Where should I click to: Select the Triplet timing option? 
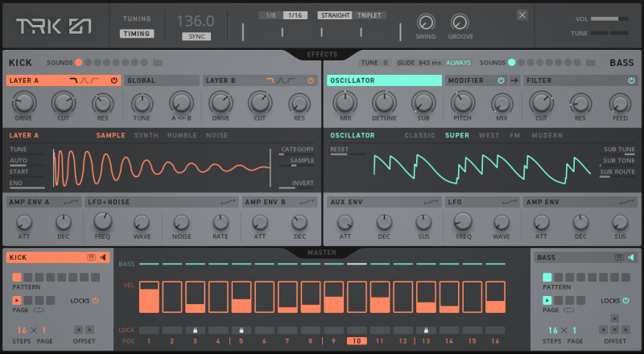pyautogui.click(x=369, y=15)
